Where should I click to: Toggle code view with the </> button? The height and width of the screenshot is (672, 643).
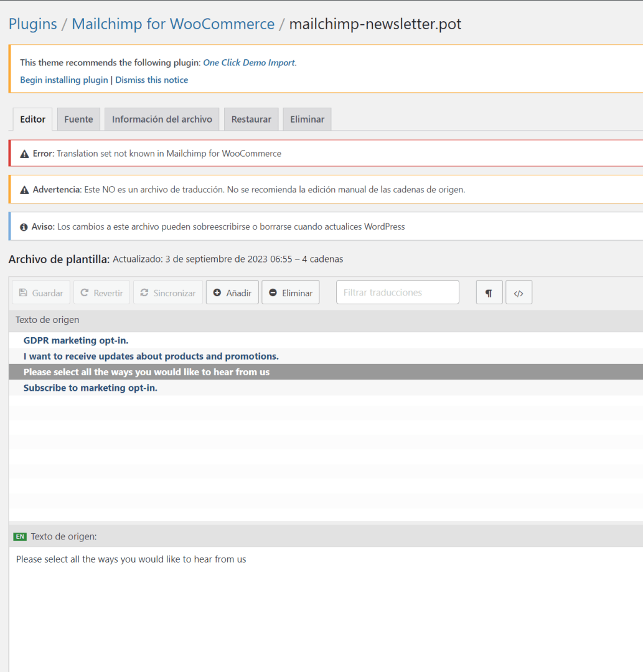pos(519,292)
